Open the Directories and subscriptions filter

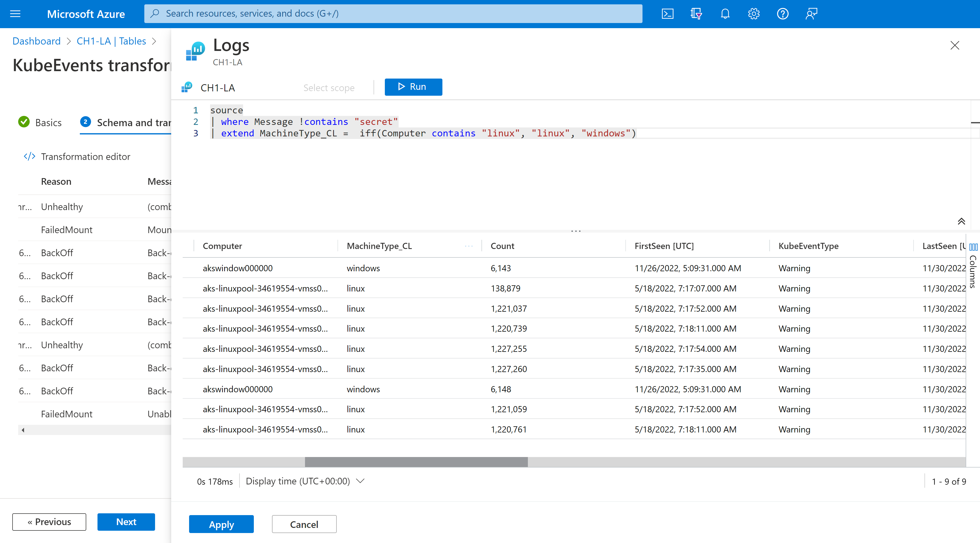[696, 14]
